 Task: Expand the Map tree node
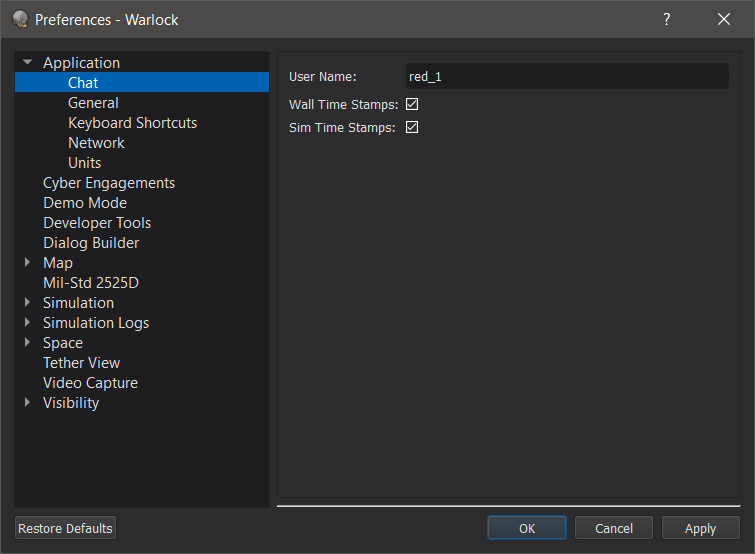27,262
